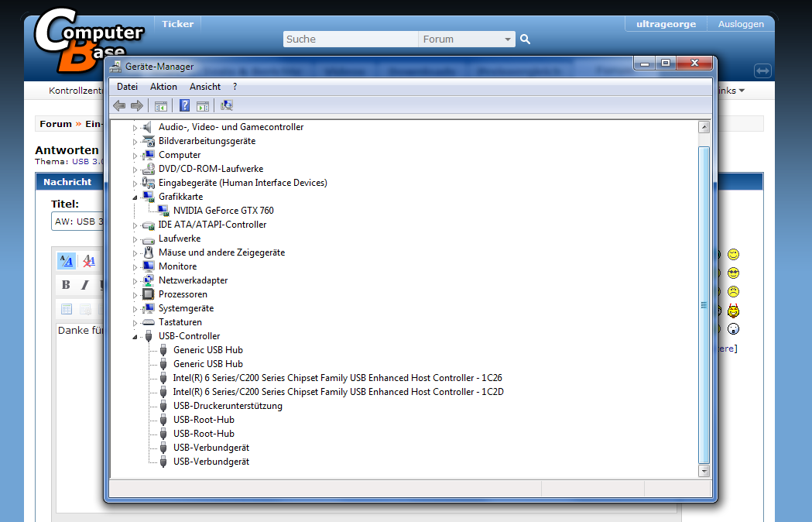The width and height of the screenshot is (812, 522).
Task: Click the Bildverarbeitungsgeräte camera icon
Action: [x=148, y=141]
